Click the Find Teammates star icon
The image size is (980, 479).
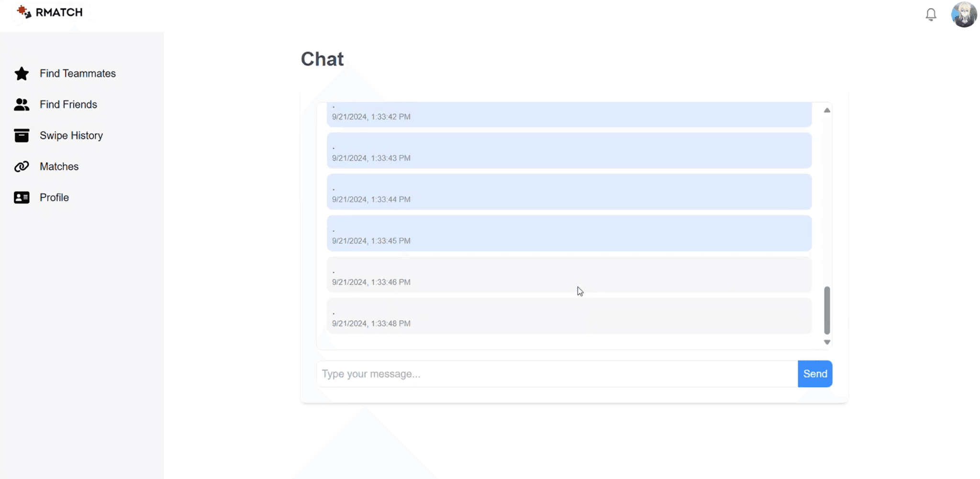coord(22,74)
